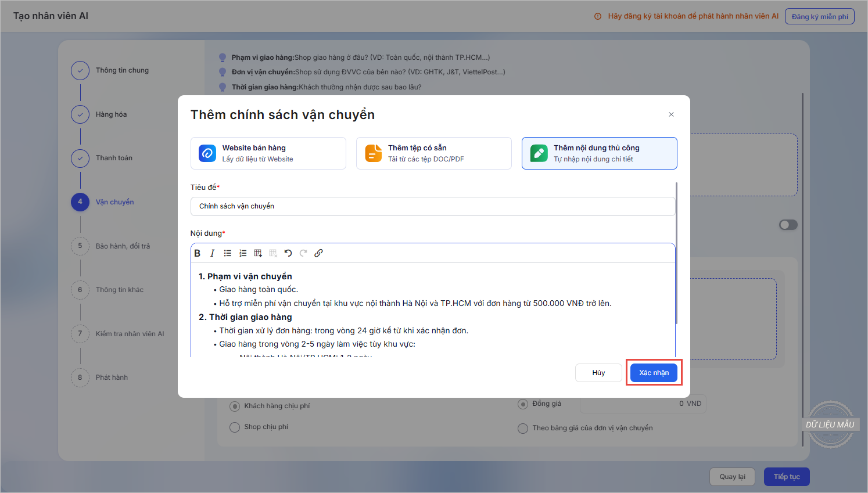Toggle bold formatting in the editor
The width and height of the screenshot is (868, 493).
tap(198, 253)
